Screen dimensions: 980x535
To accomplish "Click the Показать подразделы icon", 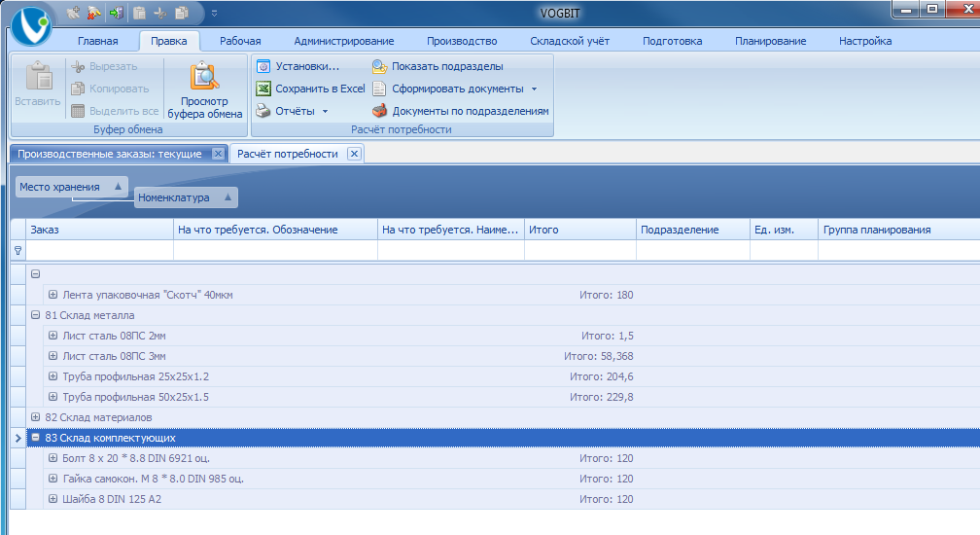I will (379, 66).
